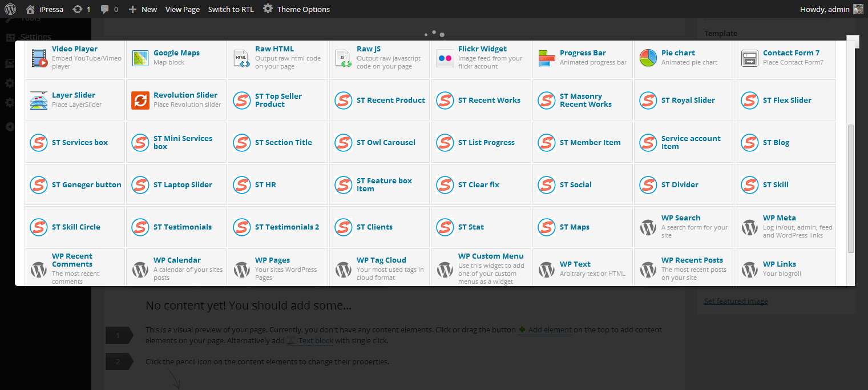Add the ST Skill element
The height and width of the screenshot is (390, 868).
click(786, 185)
